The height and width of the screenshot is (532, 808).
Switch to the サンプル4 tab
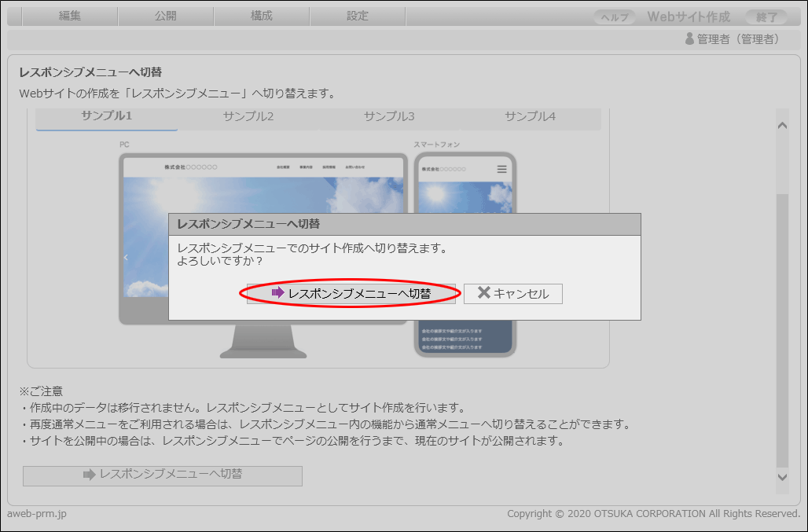click(x=530, y=117)
